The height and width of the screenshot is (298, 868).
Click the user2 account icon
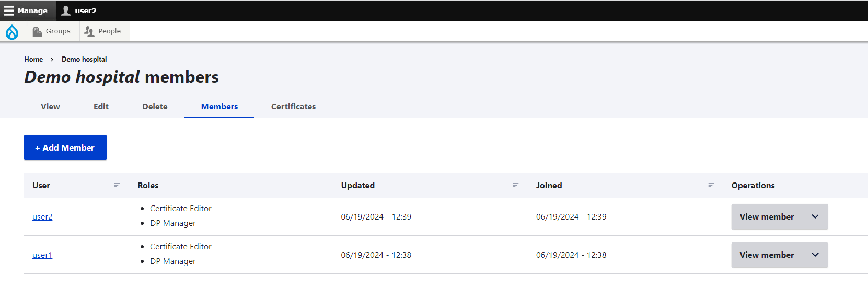pos(66,10)
